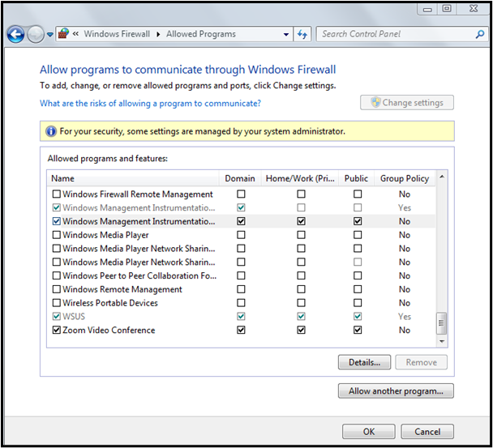Click the scroll down arrow in the programs list
Screen dimensions: 493x448
tap(442, 341)
